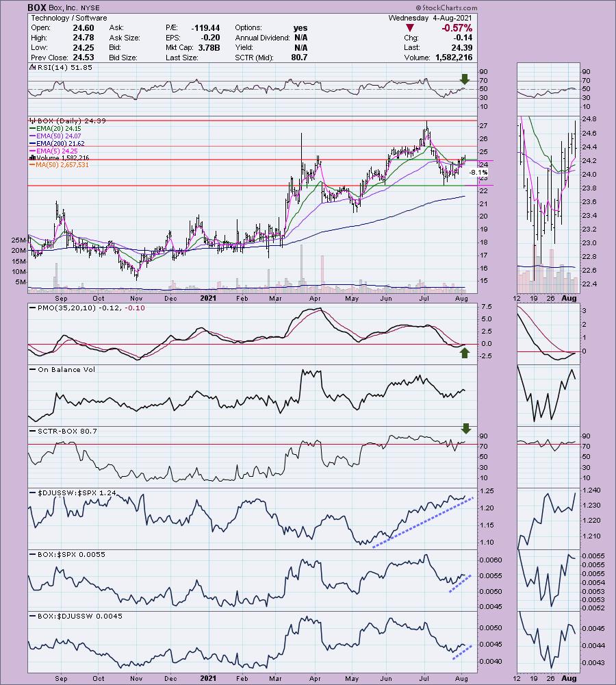Click the Aug label on zoomed price panel

pos(569,299)
